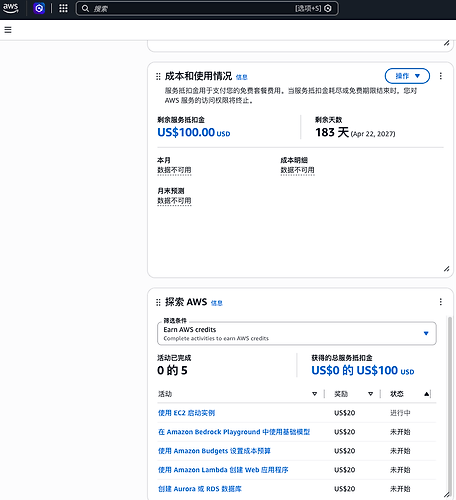Click the resize handle of 成本和使用情况 widget

[447, 269]
